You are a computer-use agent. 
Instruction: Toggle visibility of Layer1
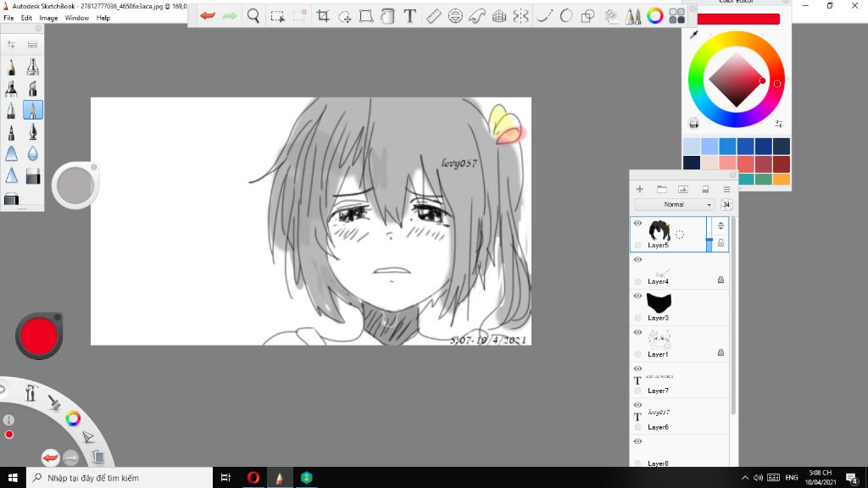(637, 332)
